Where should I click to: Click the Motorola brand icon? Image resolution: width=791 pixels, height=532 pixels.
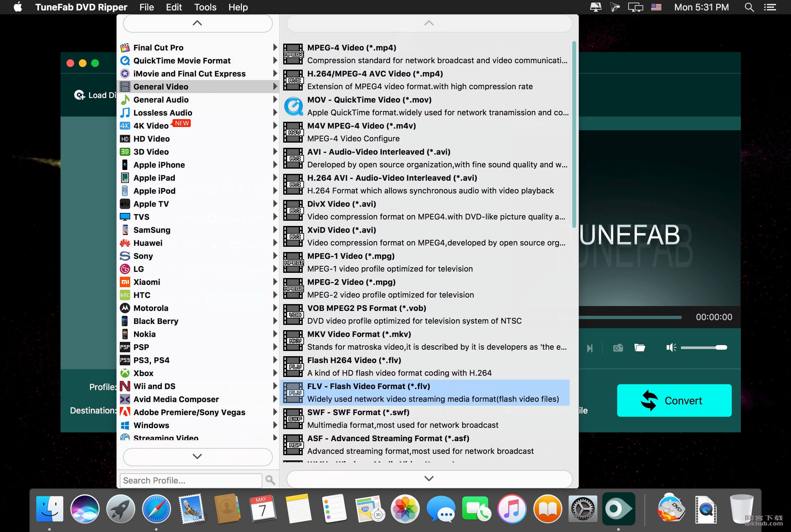tap(125, 308)
